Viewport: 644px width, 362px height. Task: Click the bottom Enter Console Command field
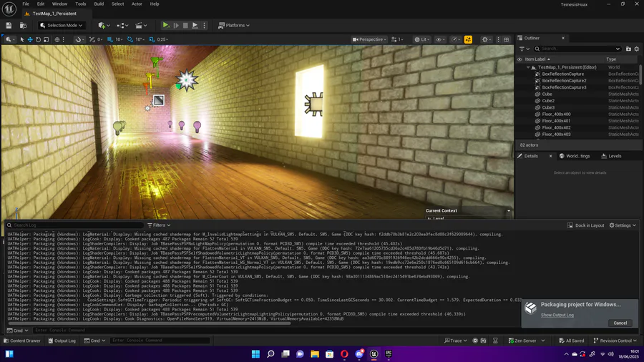coord(160,341)
